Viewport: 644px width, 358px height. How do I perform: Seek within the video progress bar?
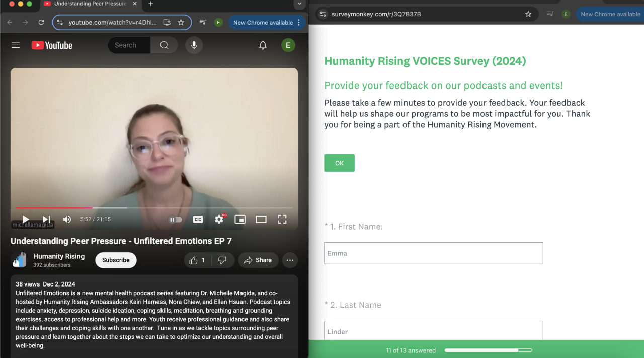pos(154,207)
